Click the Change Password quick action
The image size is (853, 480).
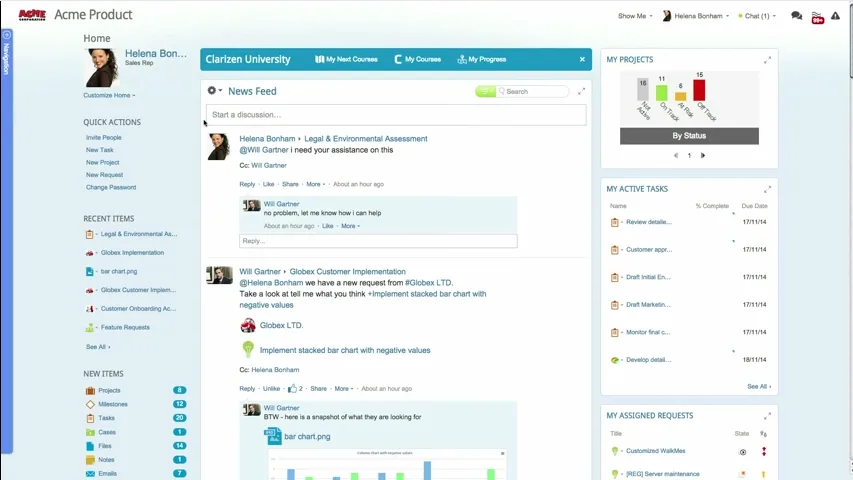point(111,187)
